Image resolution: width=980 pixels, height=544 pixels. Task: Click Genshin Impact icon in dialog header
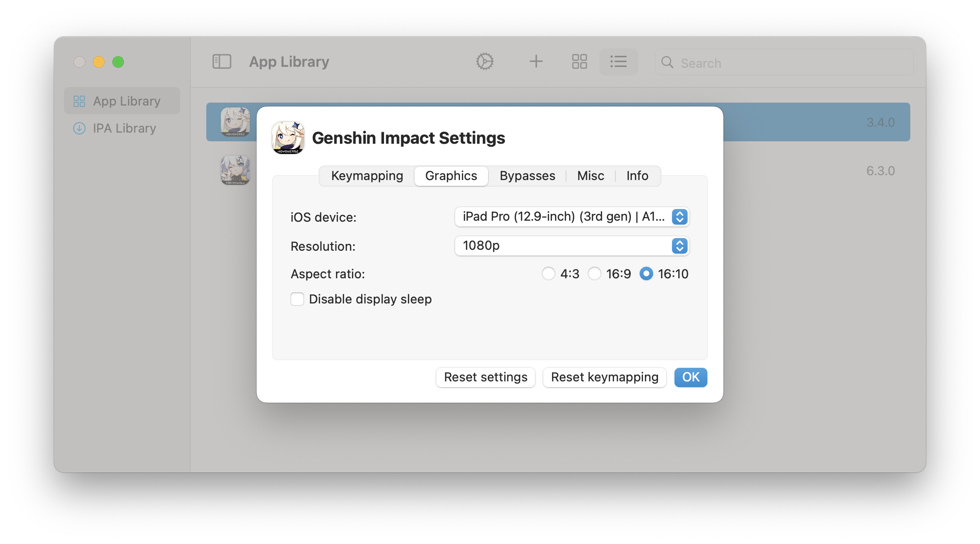click(288, 138)
